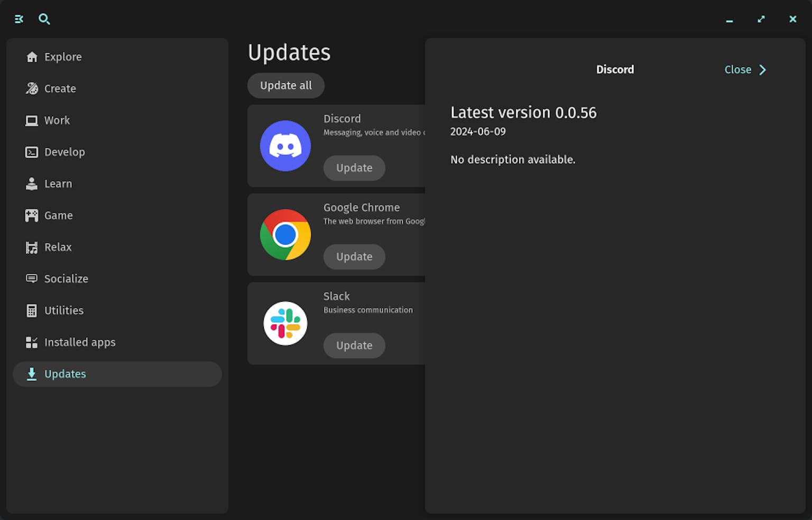Image resolution: width=812 pixels, height=520 pixels.
Task: Open the Work category
Action: tap(57, 120)
